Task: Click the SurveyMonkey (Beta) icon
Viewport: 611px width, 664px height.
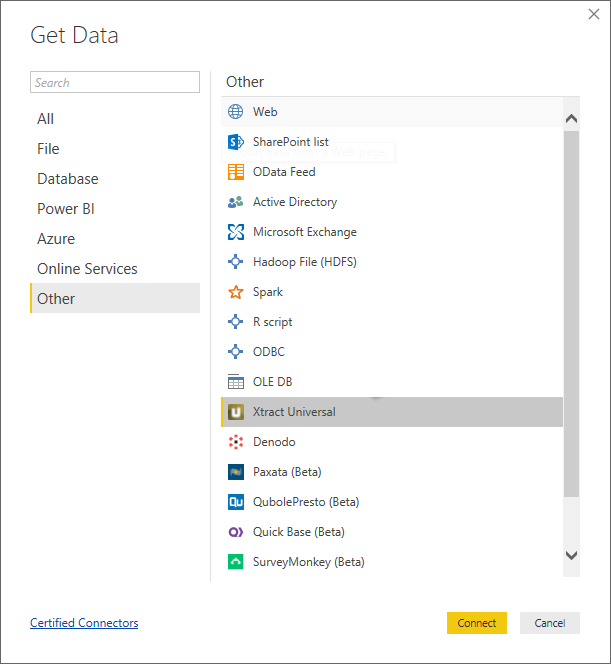Action: point(235,562)
